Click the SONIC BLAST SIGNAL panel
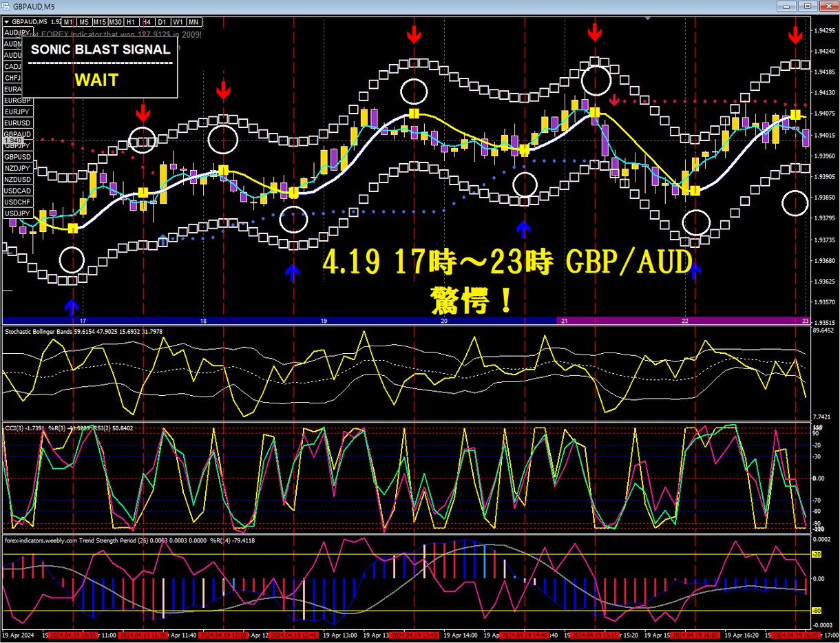Image resolution: width=840 pixels, height=643 pixels. 101,67
